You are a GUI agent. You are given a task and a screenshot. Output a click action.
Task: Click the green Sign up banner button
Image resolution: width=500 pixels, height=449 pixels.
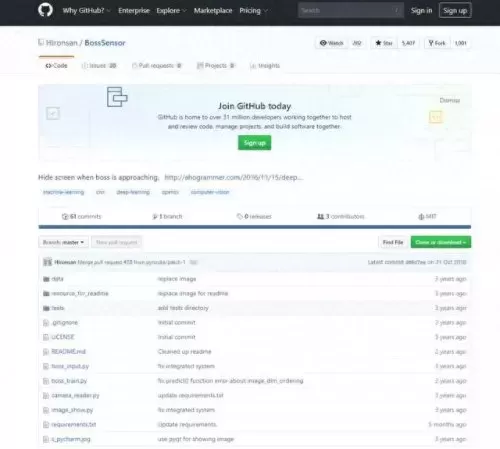click(254, 143)
